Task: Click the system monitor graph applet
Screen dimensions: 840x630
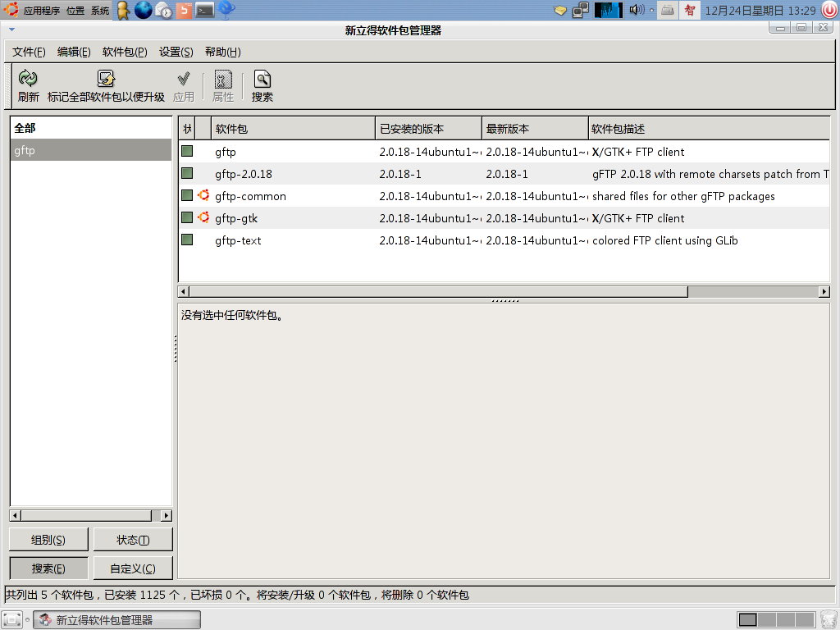Action: pyautogui.click(x=608, y=10)
